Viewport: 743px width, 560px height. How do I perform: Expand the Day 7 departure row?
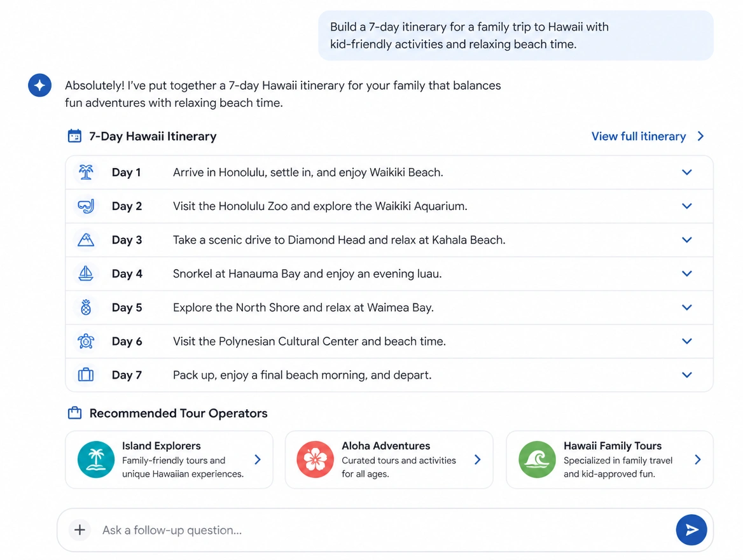click(686, 375)
